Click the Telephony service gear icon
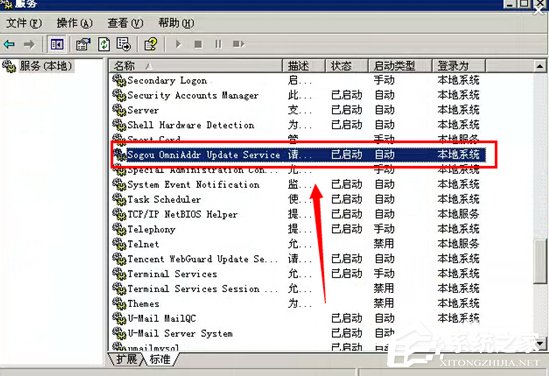Image resolution: width=549 pixels, height=376 pixels. (119, 229)
